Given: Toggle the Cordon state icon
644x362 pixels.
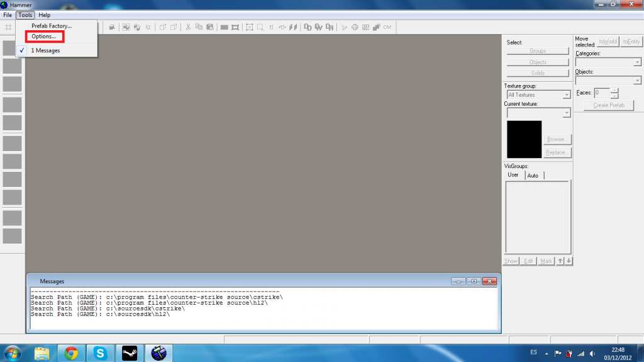Looking at the screenshot, I should click(x=225, y=27).
